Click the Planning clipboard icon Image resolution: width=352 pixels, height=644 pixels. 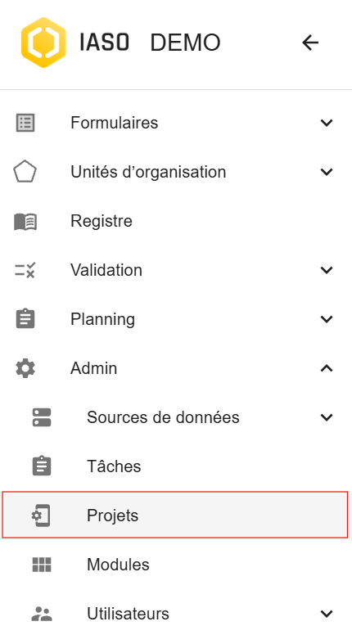pyautogui.click(x=25, y=318)
